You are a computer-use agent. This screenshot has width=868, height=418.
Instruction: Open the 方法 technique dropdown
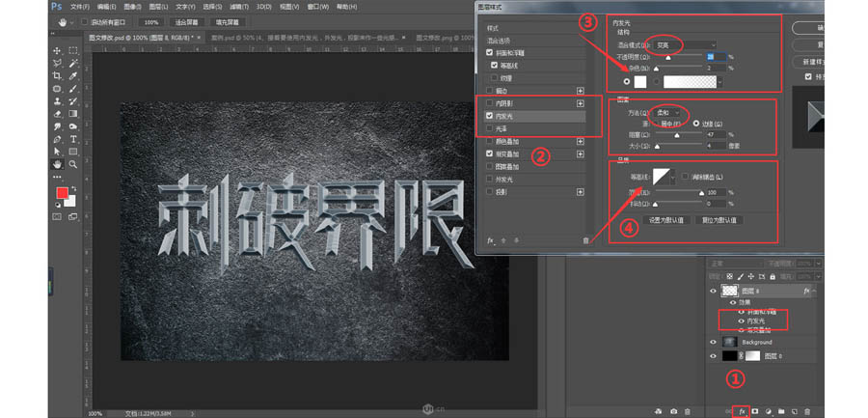(667, 112)
